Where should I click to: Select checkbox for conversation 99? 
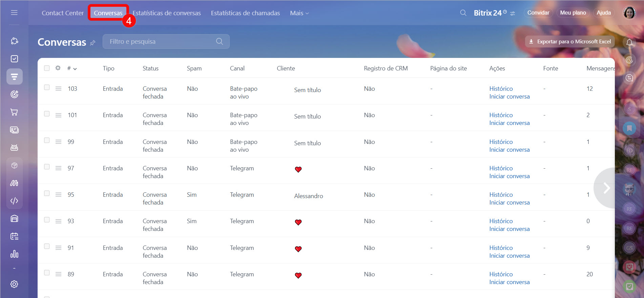click(47, 140)
